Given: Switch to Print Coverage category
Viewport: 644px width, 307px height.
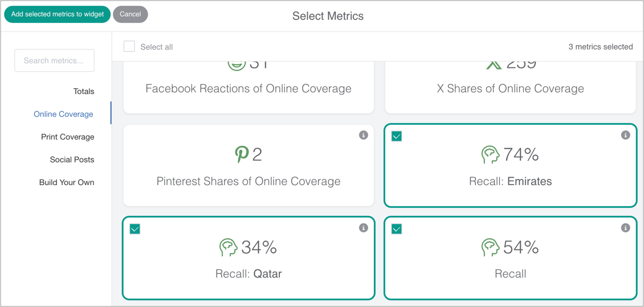Looking at the screenshot, I should pyautogui.click(x=67, y=137).
